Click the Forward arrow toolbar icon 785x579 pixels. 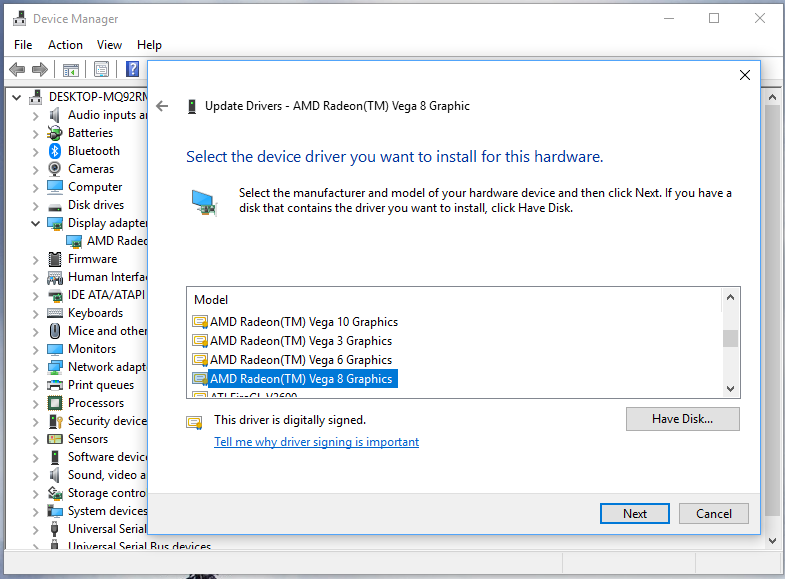point(40,69)
